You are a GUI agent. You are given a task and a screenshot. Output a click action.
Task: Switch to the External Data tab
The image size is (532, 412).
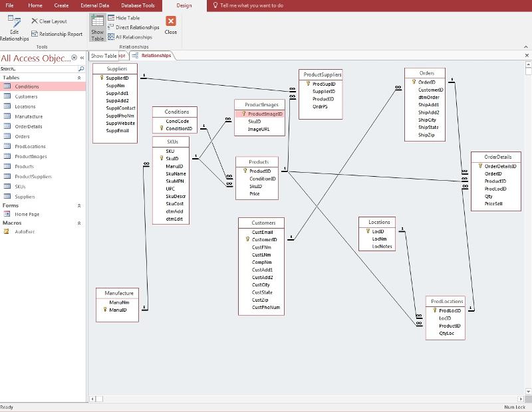point(94,5)
